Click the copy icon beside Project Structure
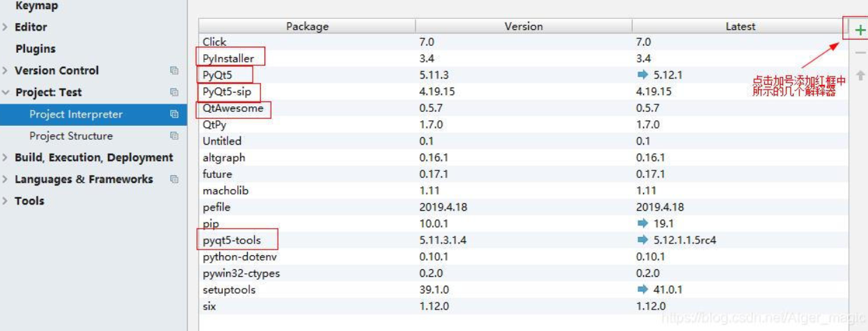 coord(174,136)
